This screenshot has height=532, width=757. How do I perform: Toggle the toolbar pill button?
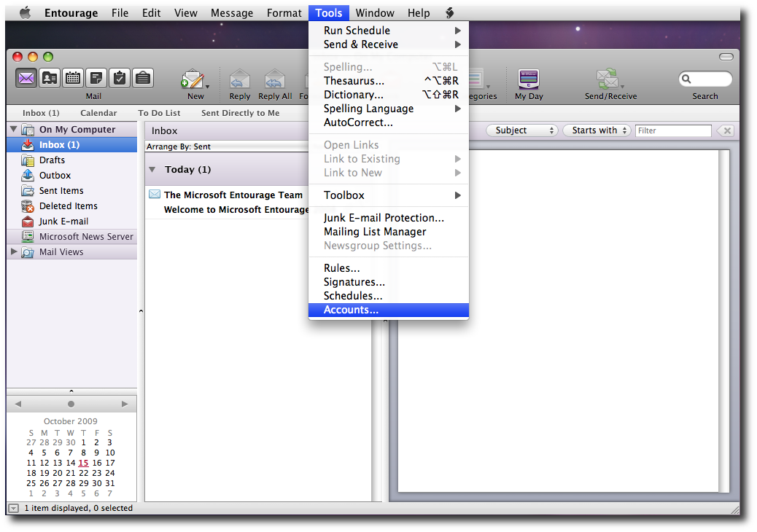(726, 57)
